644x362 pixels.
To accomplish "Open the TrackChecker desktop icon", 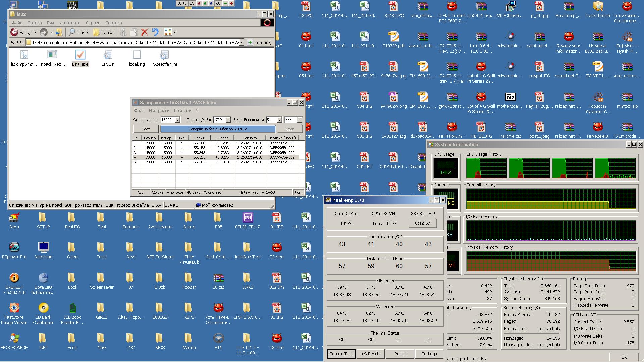I will coord(597,7).
